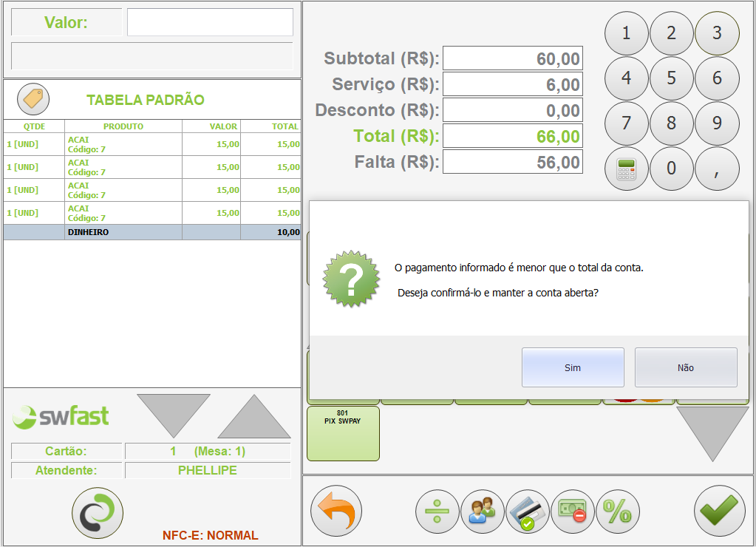Tap keypad digit 3
Image resolution: width=756 pixels, height=547 pixels.
tap(717, 33)
